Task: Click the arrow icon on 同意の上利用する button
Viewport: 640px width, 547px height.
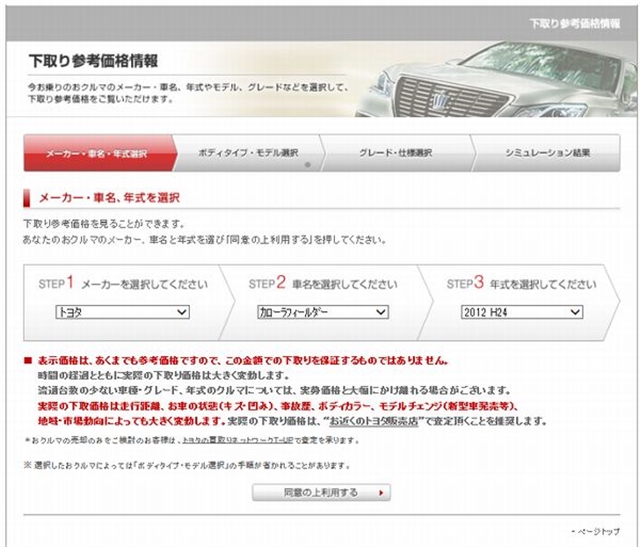Action: coord(384,493)
